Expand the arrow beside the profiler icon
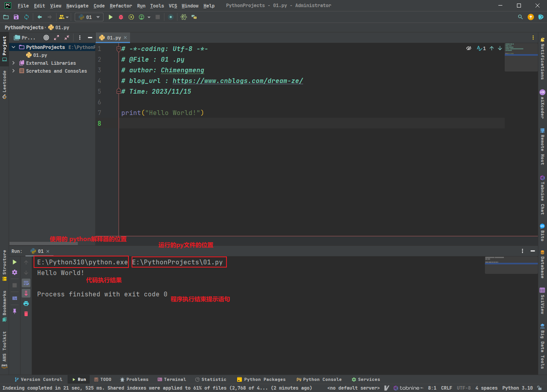The image size is (547, 392). [x=149, y=17]
